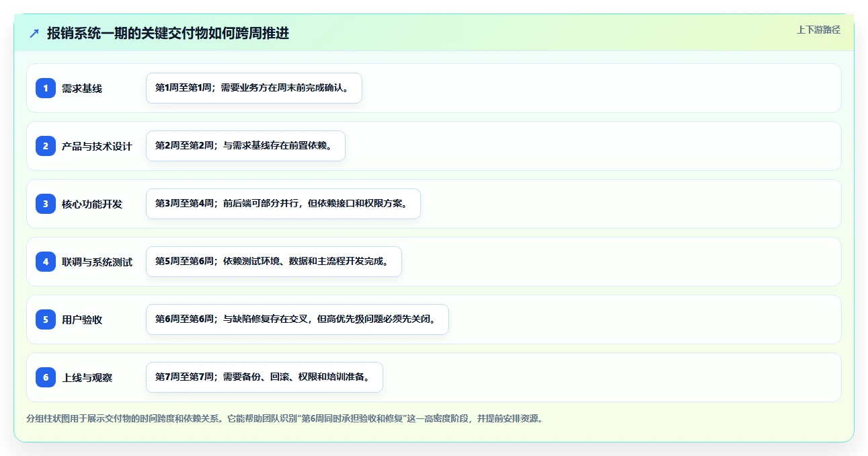
Task: Select the 联调与系统测试 label
Action: point(97,262)
